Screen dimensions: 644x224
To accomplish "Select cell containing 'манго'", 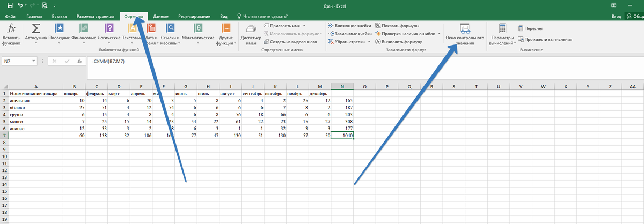I will pos(35,122).
